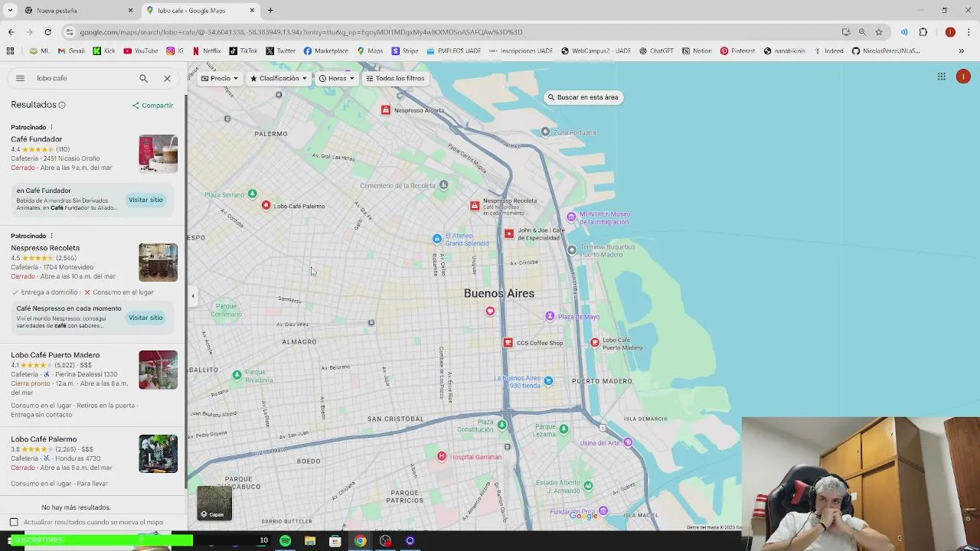The image size is (980, 551).
Task: Open the Café Fundador result
Action: click(36, 139)
